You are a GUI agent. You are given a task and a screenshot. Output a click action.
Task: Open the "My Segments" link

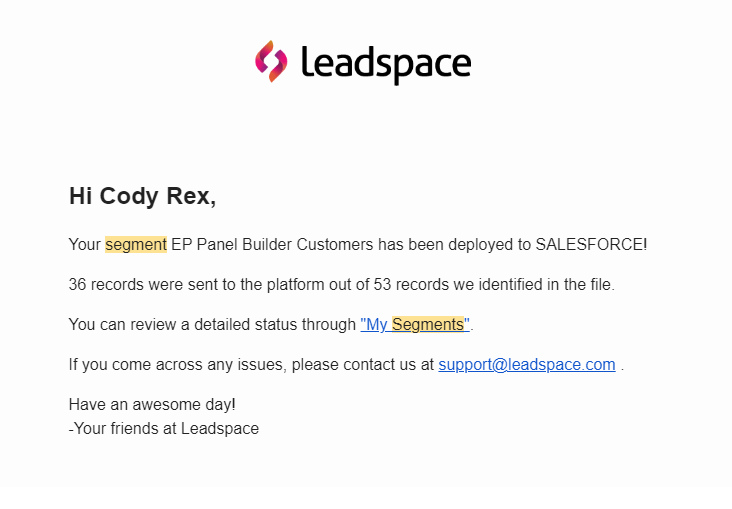click(415, 324)
